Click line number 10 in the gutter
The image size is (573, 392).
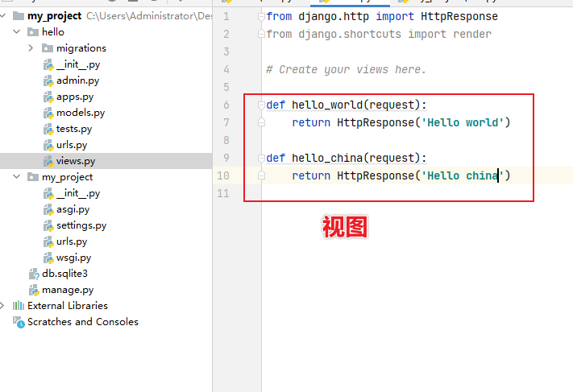pyautogui.click(x=223, y=175)
